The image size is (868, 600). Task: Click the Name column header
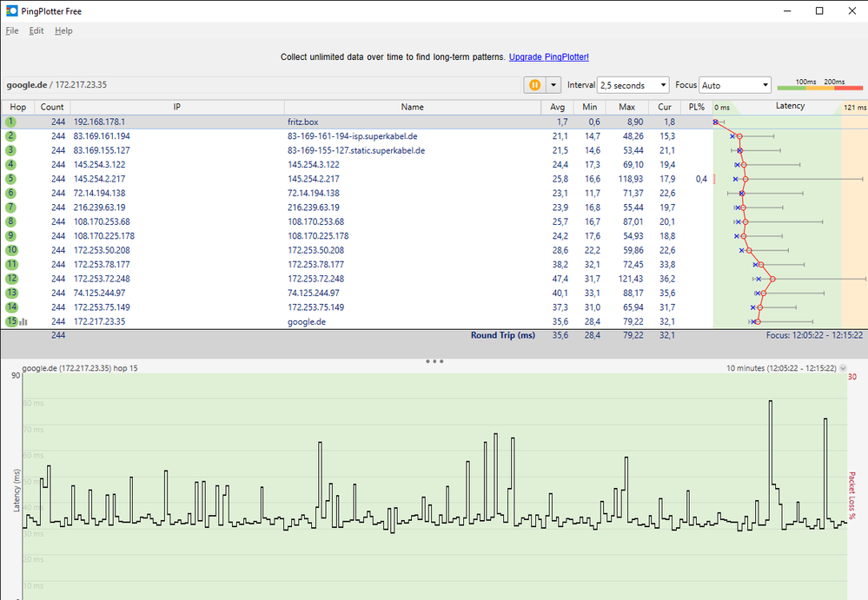click(x=413, y=108)
